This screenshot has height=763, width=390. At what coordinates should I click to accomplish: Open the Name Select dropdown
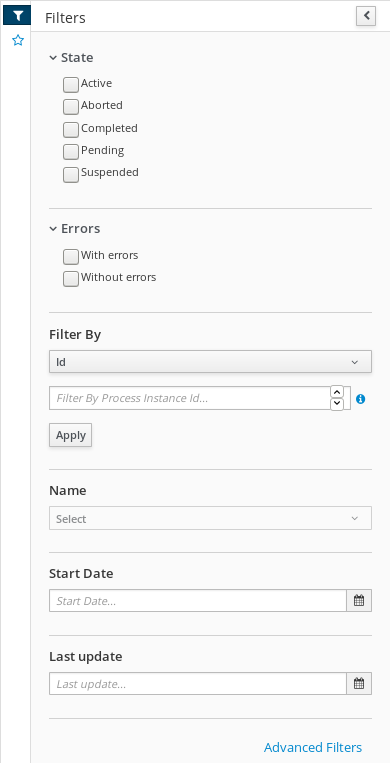pyautogui.click(x=210, y=518)
